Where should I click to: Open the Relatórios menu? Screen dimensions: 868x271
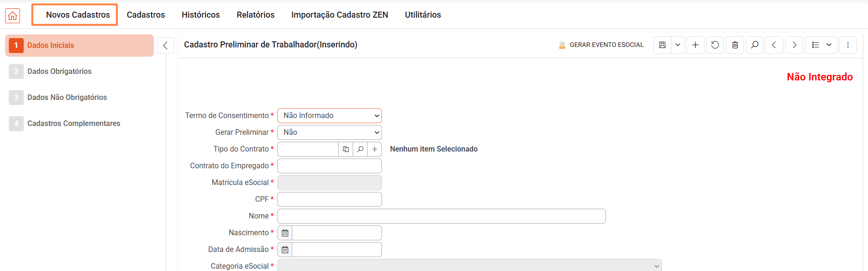pyautogui.click(x=256, y=15)
